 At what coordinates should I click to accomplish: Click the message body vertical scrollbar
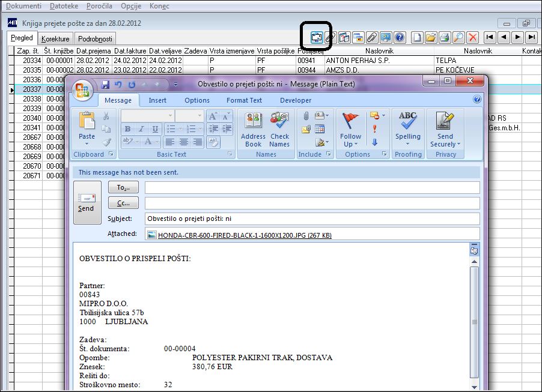pyautogui.click(x=474, y=322)
